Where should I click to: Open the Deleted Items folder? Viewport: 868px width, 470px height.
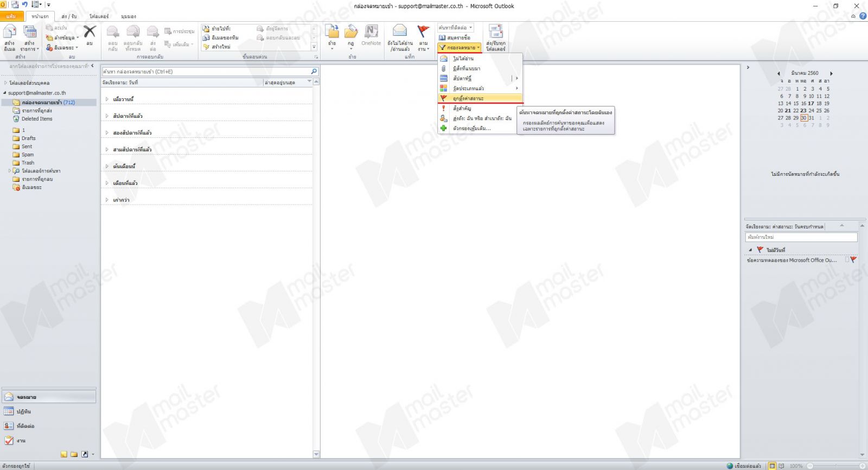37,119
